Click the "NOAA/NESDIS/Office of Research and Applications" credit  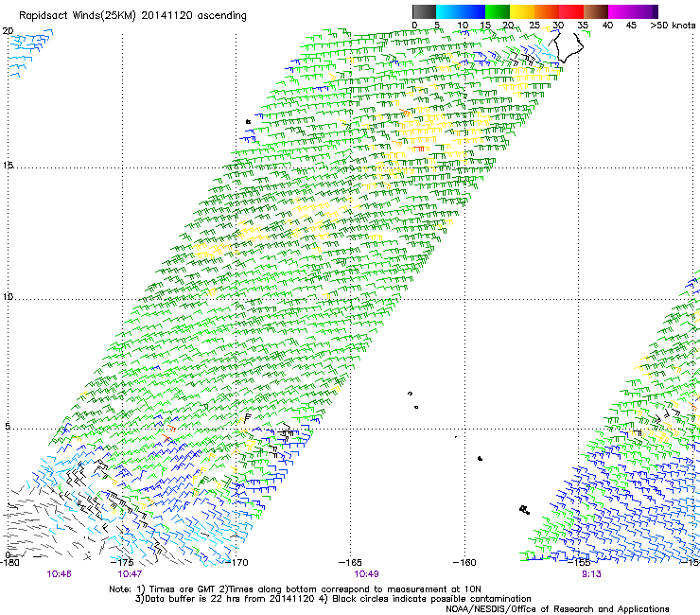(557, 609)
